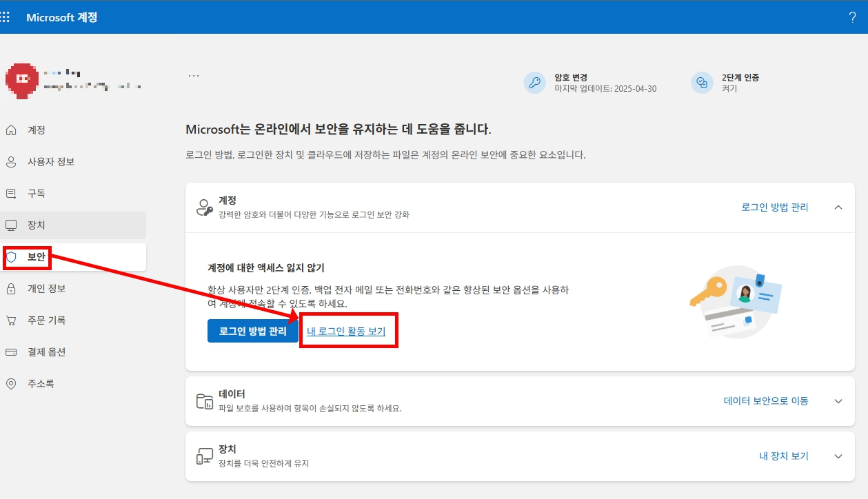The width and height of the screenshot is (868, 499).
Task: Click the red profile avatar picture
Action: click(22, 81)
